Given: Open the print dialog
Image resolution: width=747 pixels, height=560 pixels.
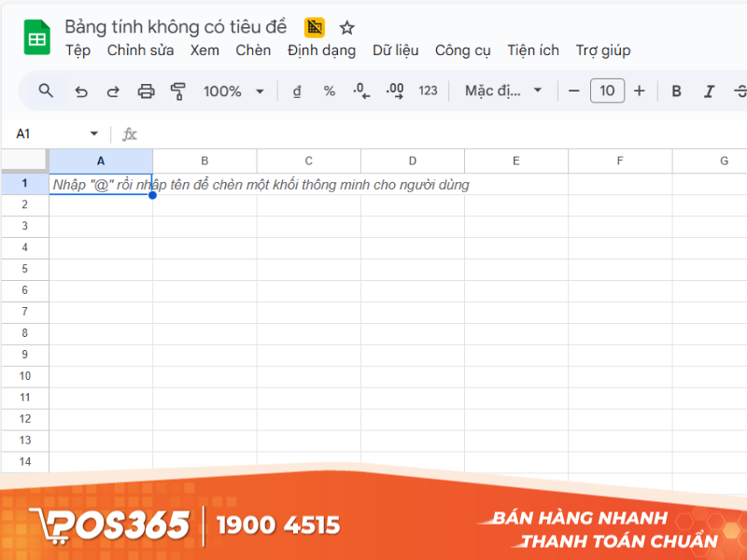Looking at the screenshot, I should pos(146,91).
